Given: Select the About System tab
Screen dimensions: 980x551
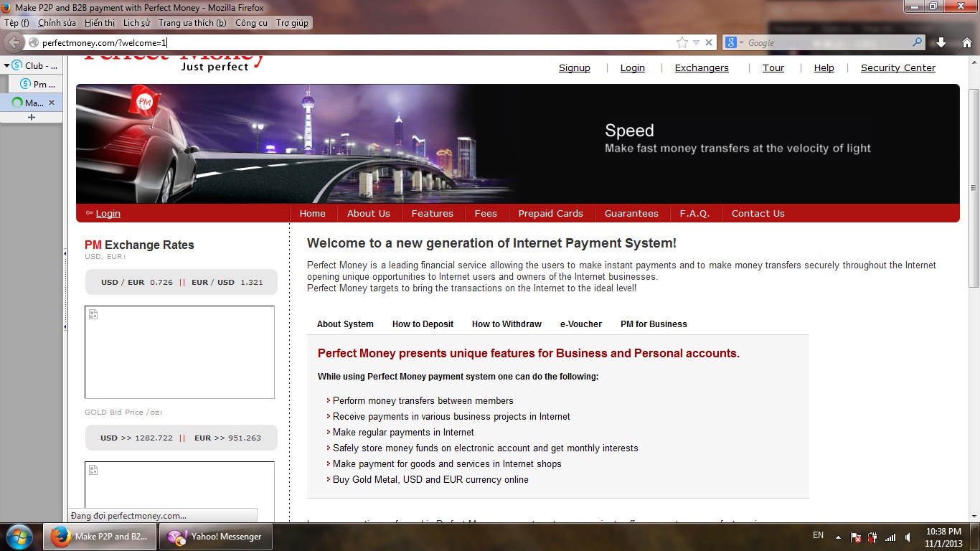Looking at the screenshot, I should pyautogui.click(x=345, y=324).
